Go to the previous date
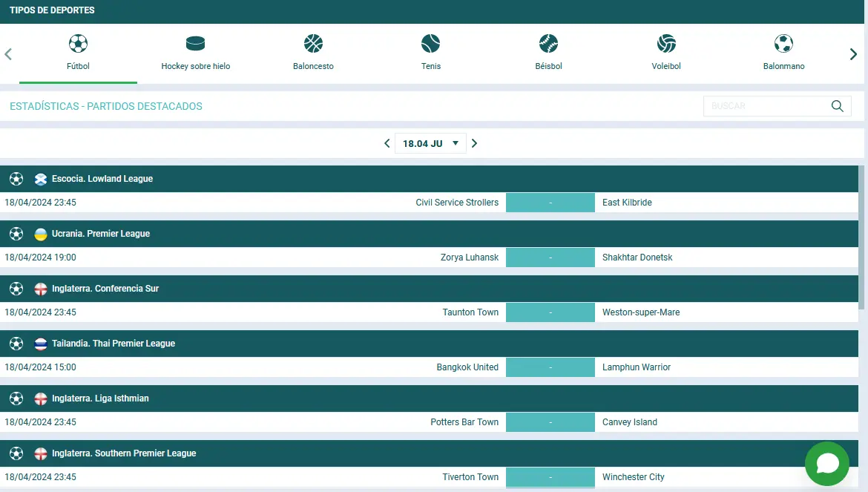Screen dimensions: 868x492 pos(387,143)
